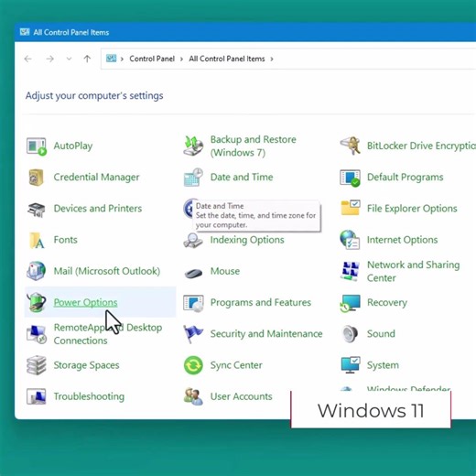
Task: Open the Network and Sharing Center icon
Action: click(350, 271)
